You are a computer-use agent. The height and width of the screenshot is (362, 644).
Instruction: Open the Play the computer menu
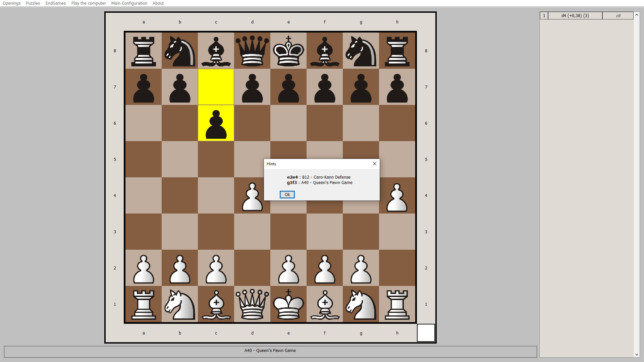(88, 3)
